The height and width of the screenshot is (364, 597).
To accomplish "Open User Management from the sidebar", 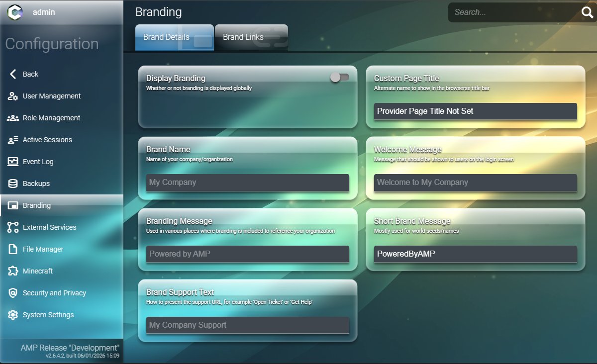I will click(62, 96).
